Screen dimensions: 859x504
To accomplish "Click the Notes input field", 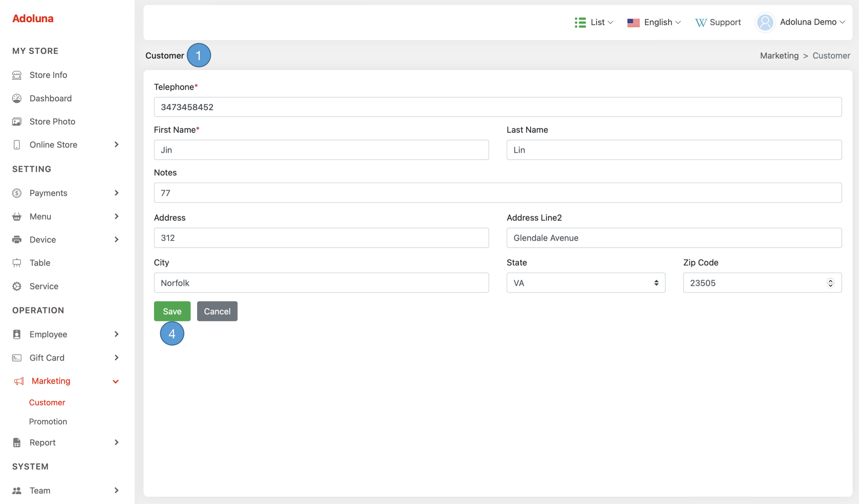I will pyautogui.click(x=498, y=193).
